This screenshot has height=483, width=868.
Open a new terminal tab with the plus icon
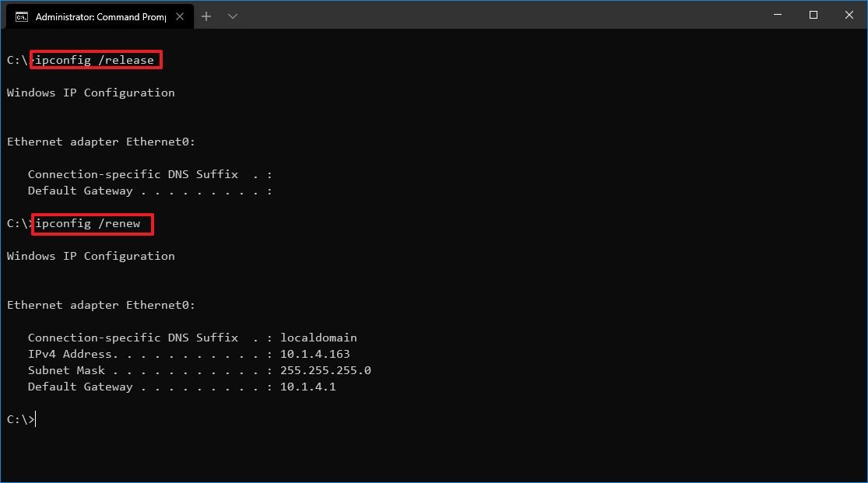pyautogui.click(x=206, y=16)
